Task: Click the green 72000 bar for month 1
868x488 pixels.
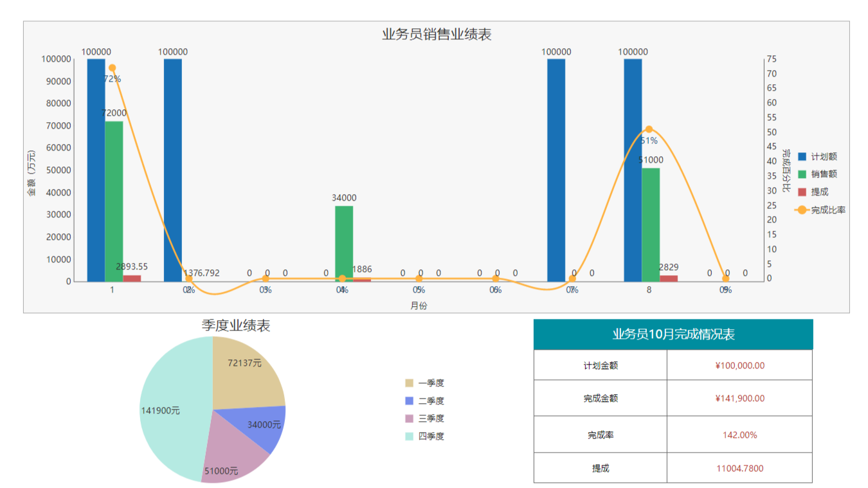Action: pyautogui.click(x=114, y=201)
